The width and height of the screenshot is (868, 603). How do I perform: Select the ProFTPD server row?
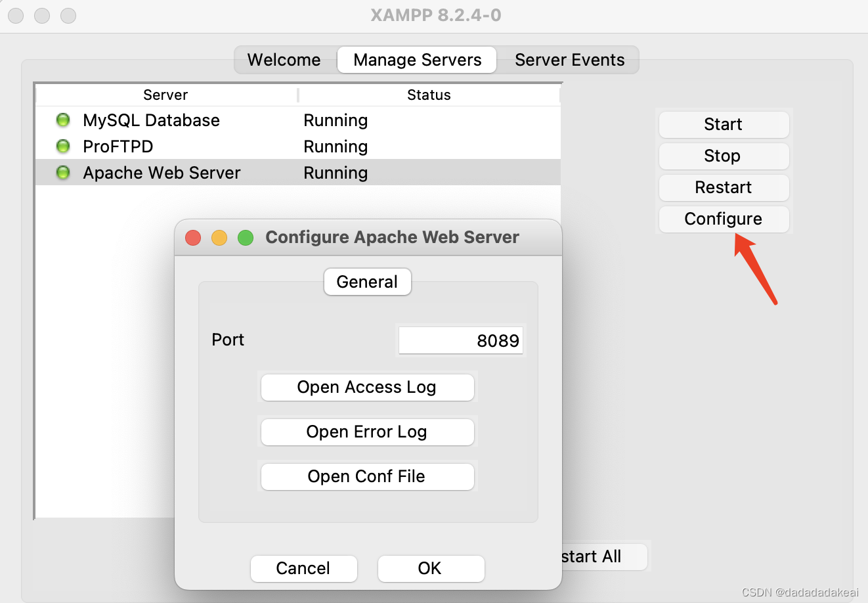[x=118, y=146]
